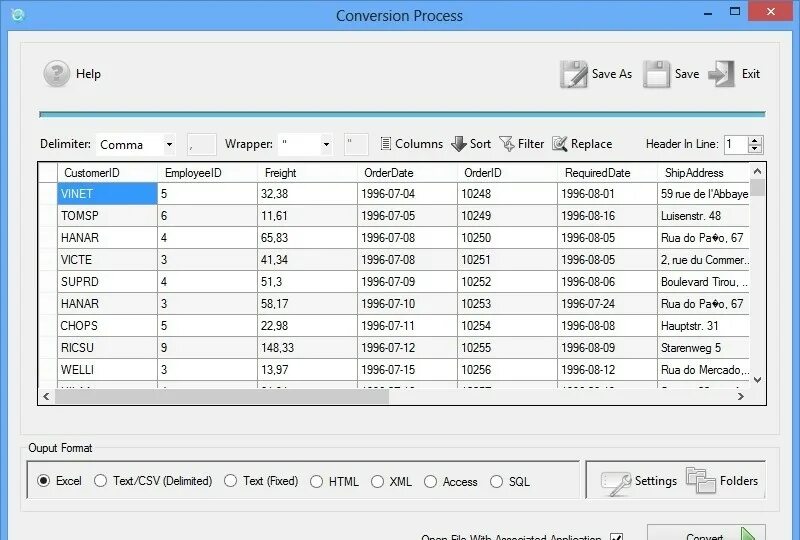
Task: Select the Excel output format
Action: pos(43,481)
